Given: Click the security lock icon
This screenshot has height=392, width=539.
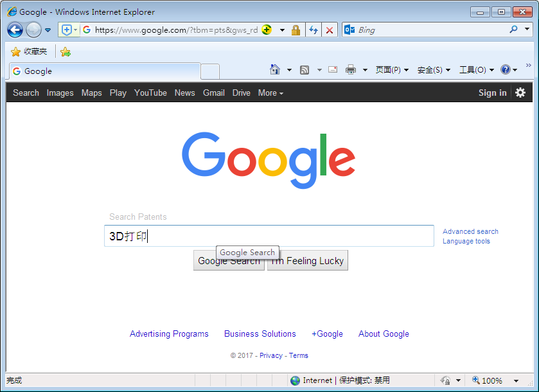Looking at the screenshot, I should click(x=296, y=30).
